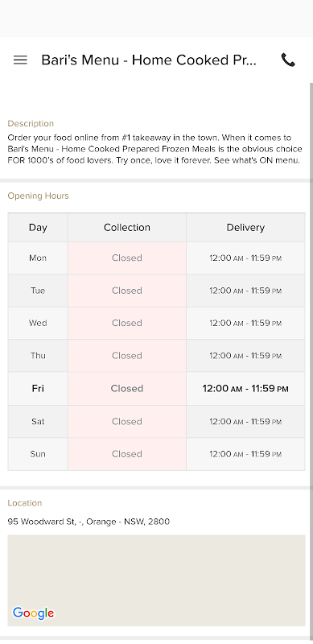The width and height of the screenshot is (313, 644).
Task: Select the Wed day cell
Action: pos(38,323)
